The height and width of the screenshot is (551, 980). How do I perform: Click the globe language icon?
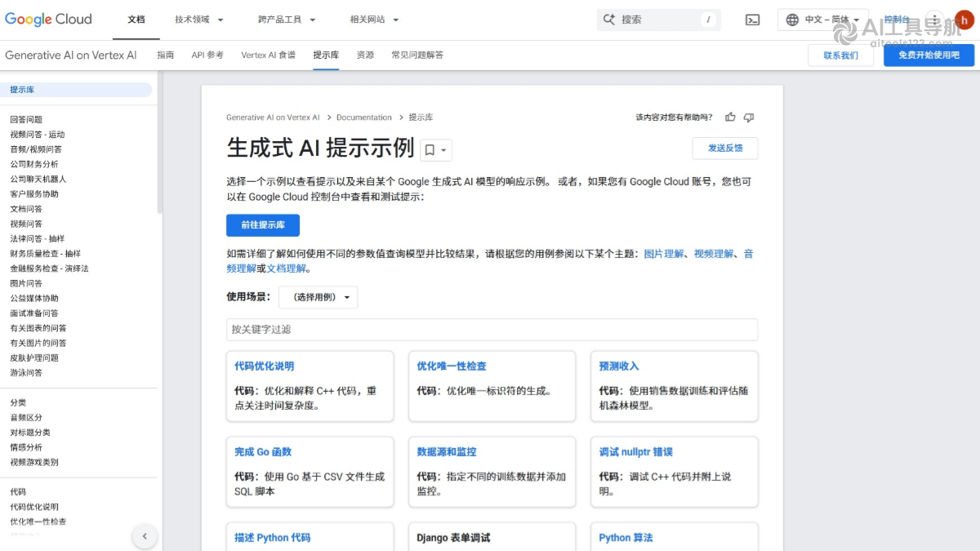tap(791, 20)
